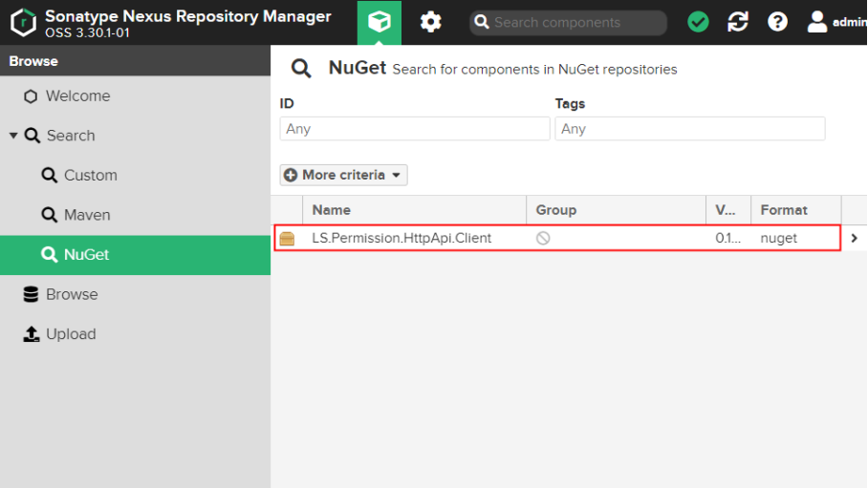Click the Welcome hexagon icon in the sidebar

pyautogui.click(x=31, y=96)
